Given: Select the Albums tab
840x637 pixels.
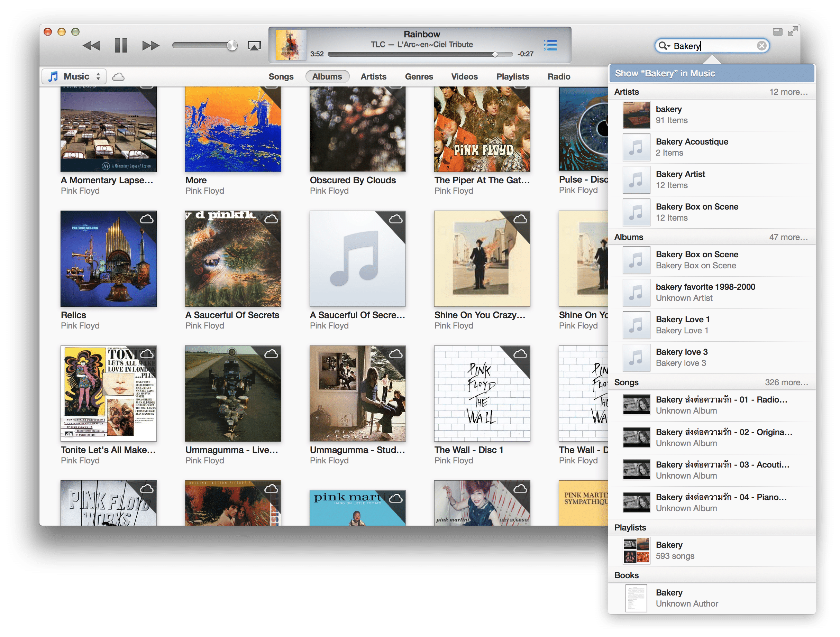Looking at the screenshot, I should coord(327,77).
